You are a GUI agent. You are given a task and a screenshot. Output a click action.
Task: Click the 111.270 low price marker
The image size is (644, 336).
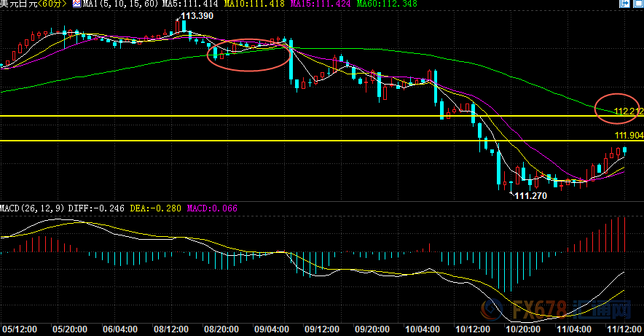tap(532, 195)
